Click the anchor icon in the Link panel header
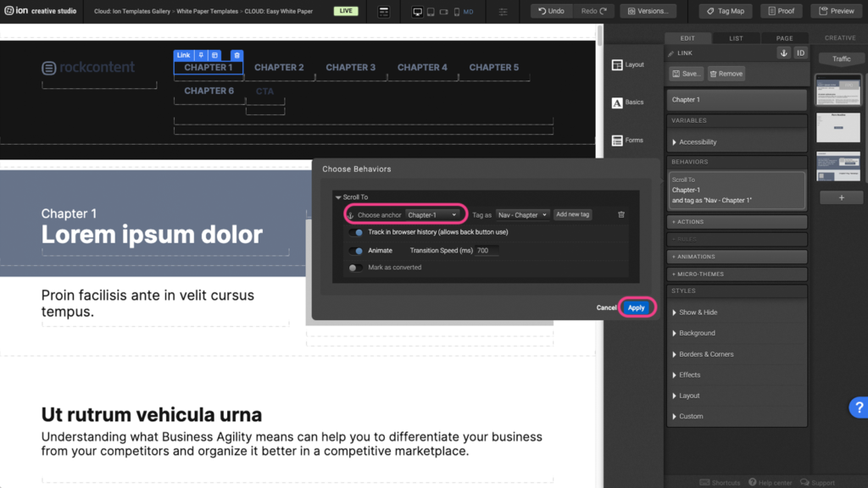This screenshot has height=488, width=868. tap(783, 53)
